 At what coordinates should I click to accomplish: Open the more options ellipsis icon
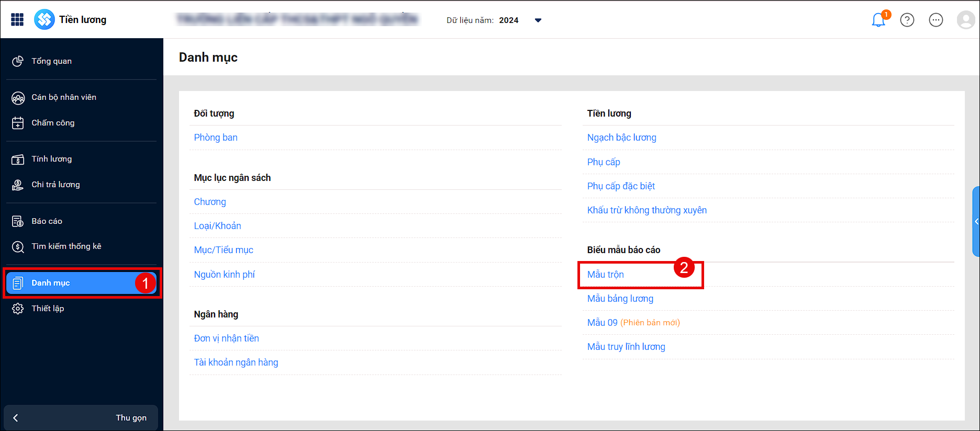pyautogui.click(x=936, y=20)
